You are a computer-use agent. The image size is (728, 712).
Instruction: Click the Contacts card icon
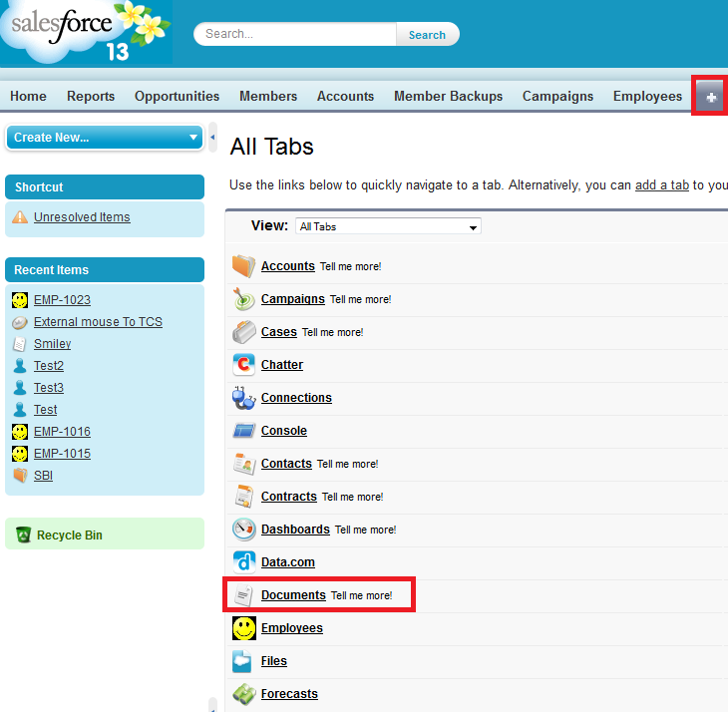[243, 464]
